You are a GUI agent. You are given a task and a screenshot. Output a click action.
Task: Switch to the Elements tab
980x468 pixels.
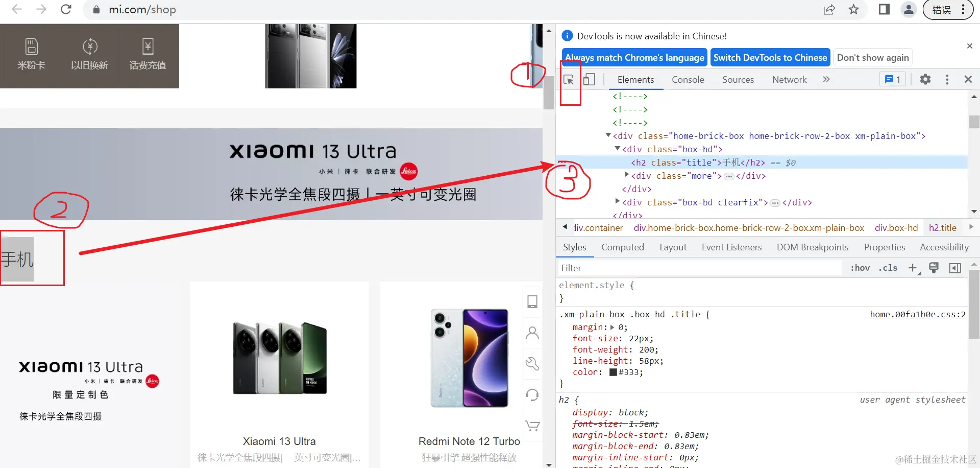pos(635,79)
